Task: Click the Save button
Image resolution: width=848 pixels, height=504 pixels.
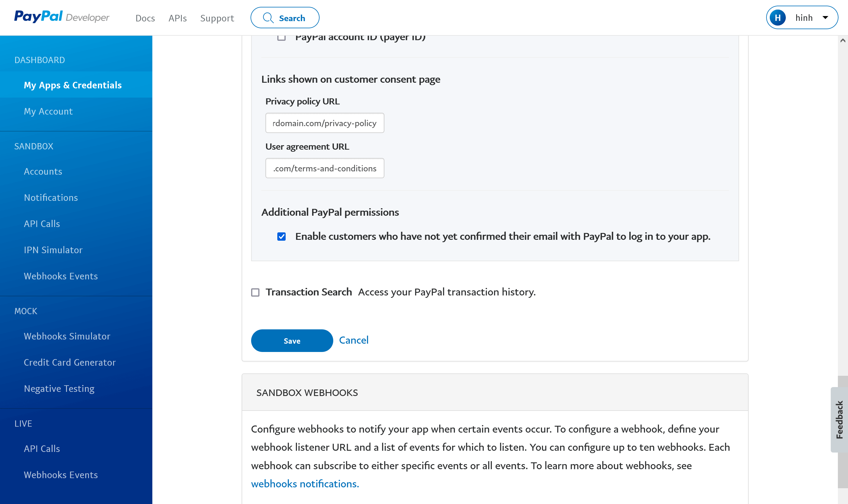Action: (x=292, y=341)
